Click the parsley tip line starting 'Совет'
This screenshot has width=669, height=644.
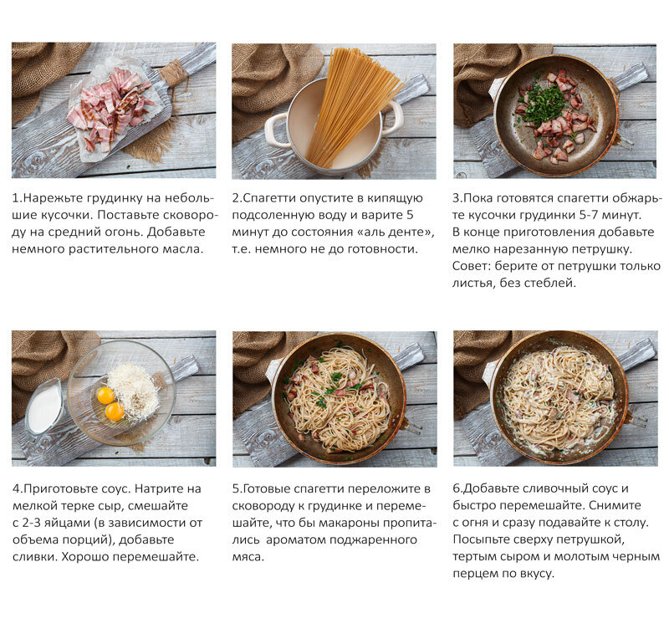click(556, 274)
